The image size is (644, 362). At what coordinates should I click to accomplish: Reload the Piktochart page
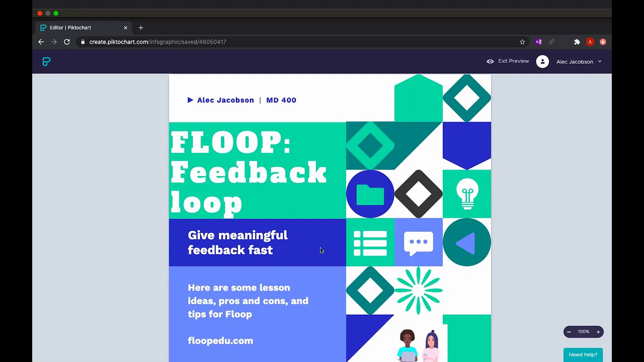tap(67, 42)
